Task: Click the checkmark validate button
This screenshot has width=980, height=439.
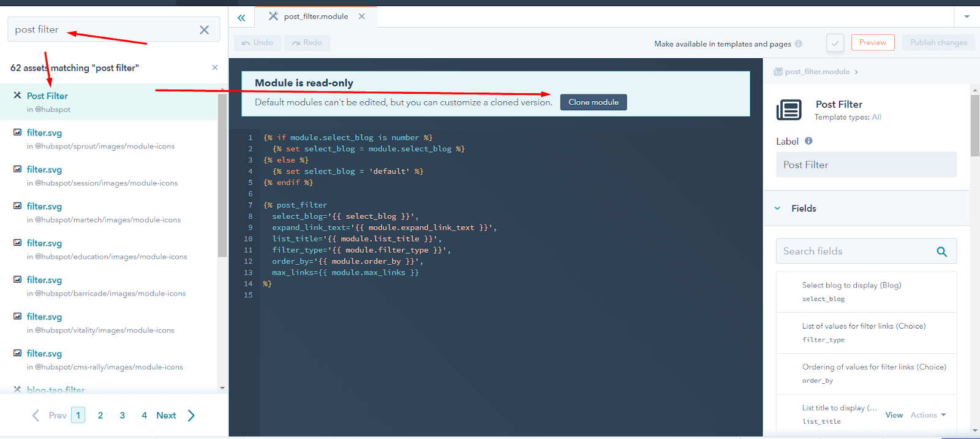Action: pos(835,42)
